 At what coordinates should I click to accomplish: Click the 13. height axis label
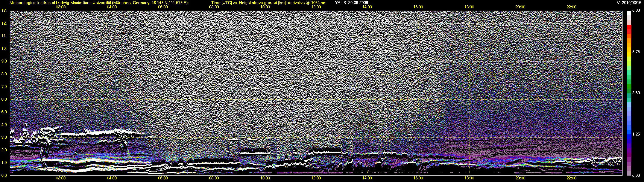[4, 10]
